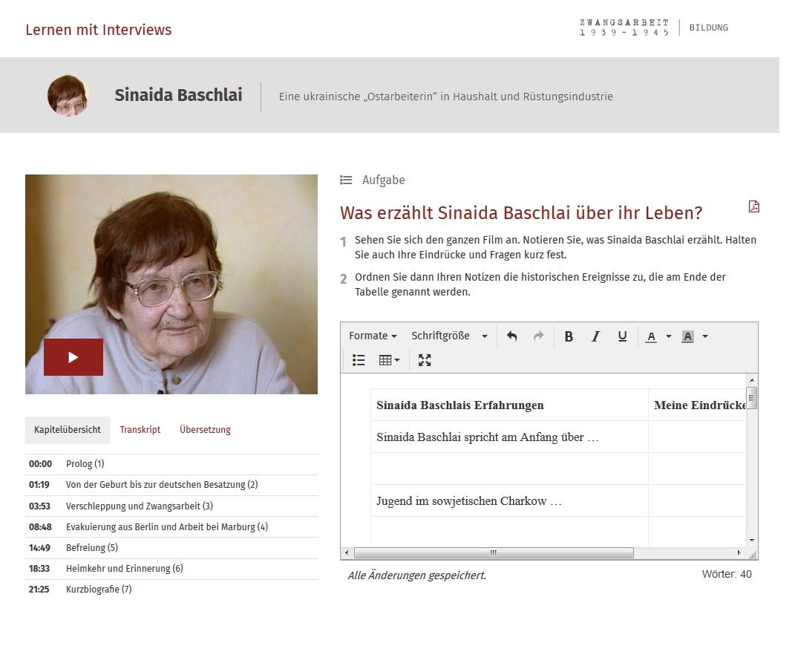The width and height of the screenshot is (798, 672).
Task: Insert a bulleted list
Action: 359,360
